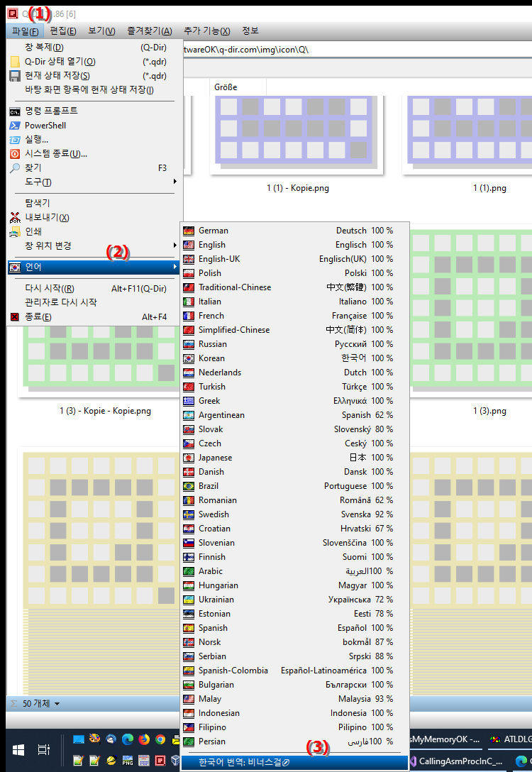Viewport: 532px width, 772px height.
Task: Click the 현재 상태 저장 floppy disk icon
Action: click(x=16, y=76)
